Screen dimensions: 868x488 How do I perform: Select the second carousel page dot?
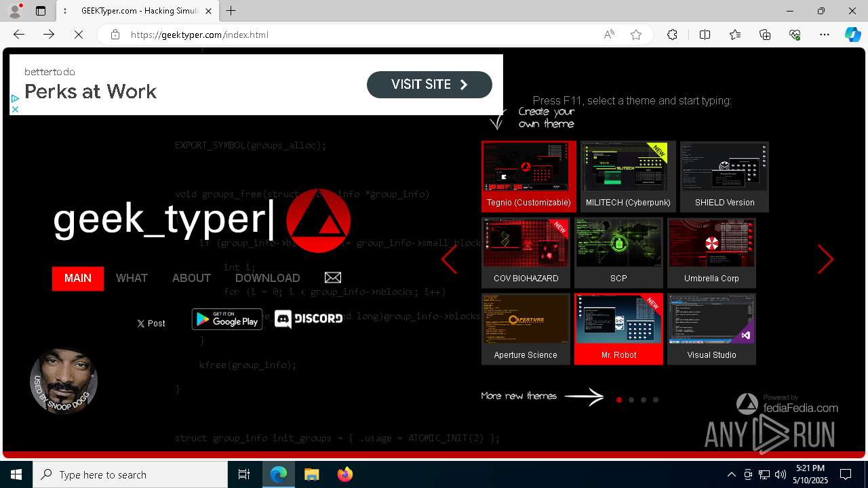click(631, 400)
